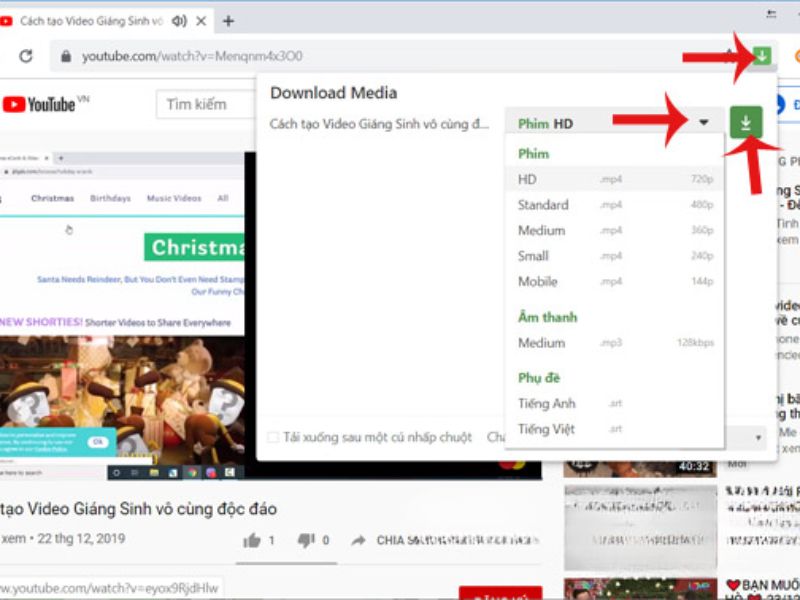Mute tab using speaker icon on tab

179,21
